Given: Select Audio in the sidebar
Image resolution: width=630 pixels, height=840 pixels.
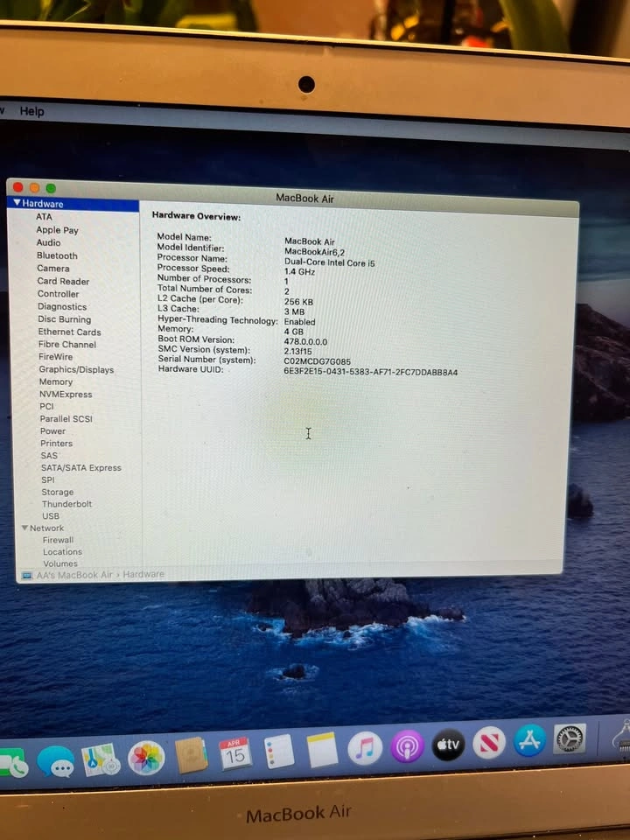Looking at the screenshot, I should coord(48,242).
